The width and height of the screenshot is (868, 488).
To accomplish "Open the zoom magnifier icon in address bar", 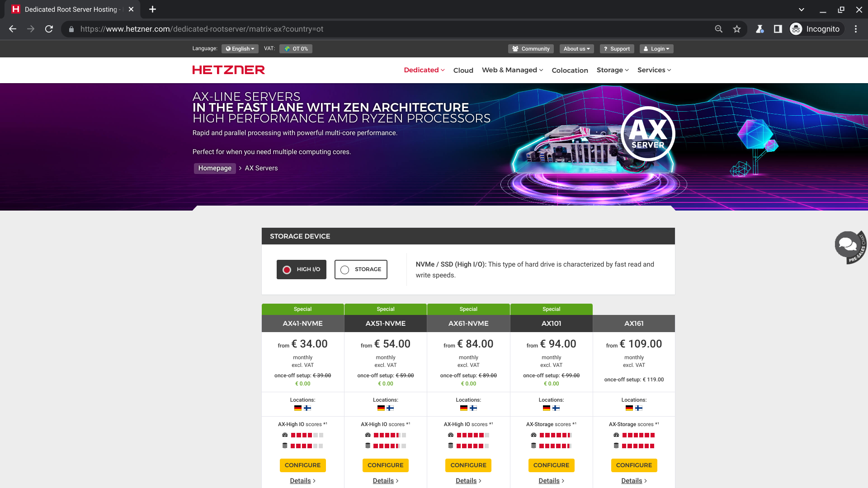I will (x=718, y=29).
